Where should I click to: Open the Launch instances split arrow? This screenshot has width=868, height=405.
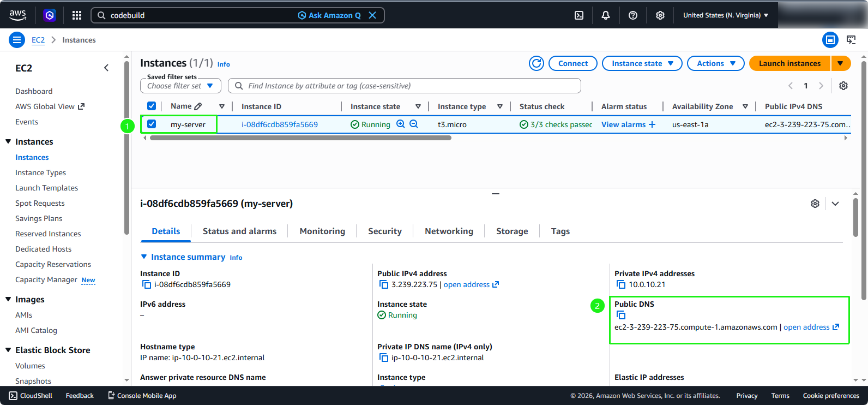tap(841, 63)
